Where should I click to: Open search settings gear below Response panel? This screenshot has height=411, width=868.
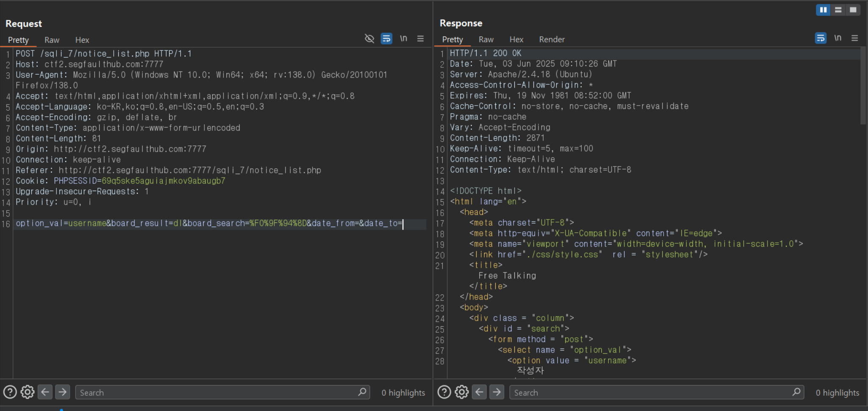click(x=462, y=392)
